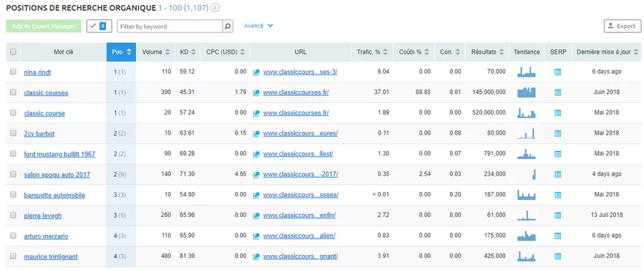Open SERP snapshot for ford mustang bullitt 1967

[557, 154]
